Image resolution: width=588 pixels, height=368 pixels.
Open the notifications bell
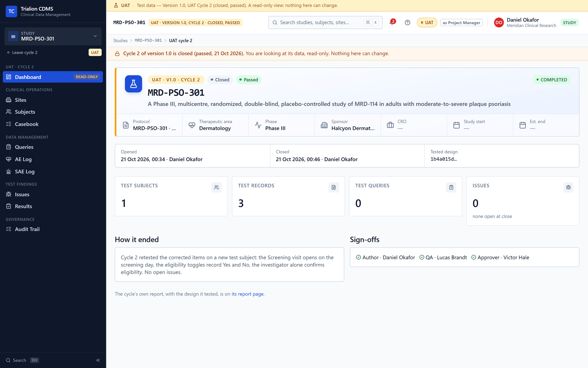[x=392, y=22]
